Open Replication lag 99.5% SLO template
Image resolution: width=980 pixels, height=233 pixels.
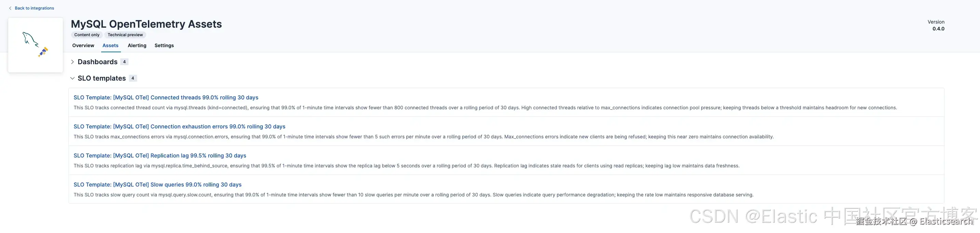coord(160,156)
